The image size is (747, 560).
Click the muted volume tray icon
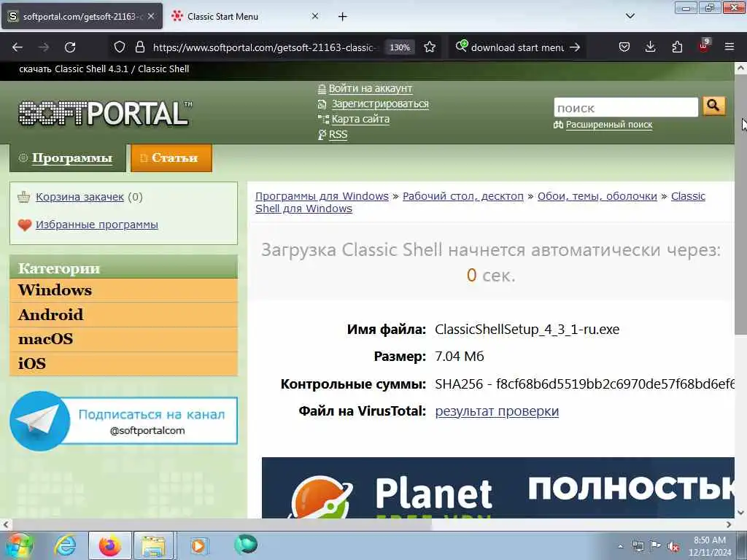(x=673, y=546)
